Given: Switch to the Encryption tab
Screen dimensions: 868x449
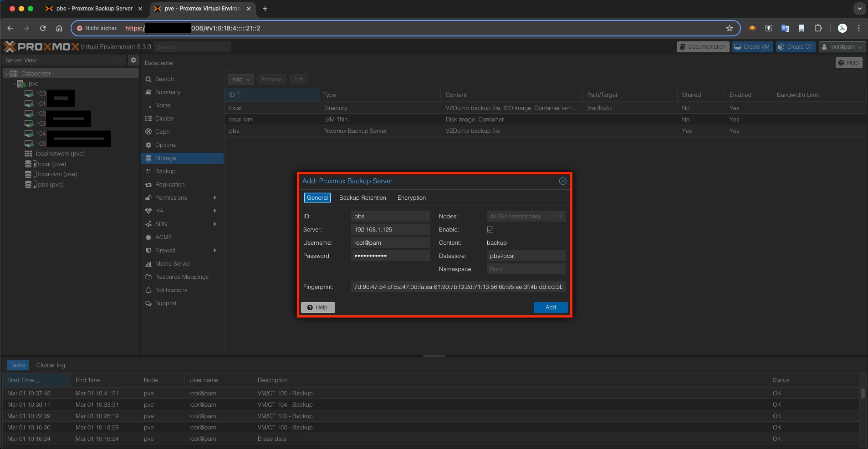Looking at the screenshot, I should tap(411, 197).
